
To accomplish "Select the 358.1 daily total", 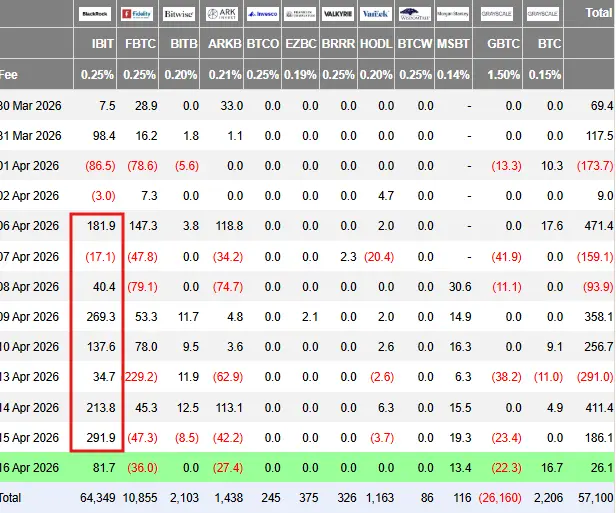I will click(598, 317).
